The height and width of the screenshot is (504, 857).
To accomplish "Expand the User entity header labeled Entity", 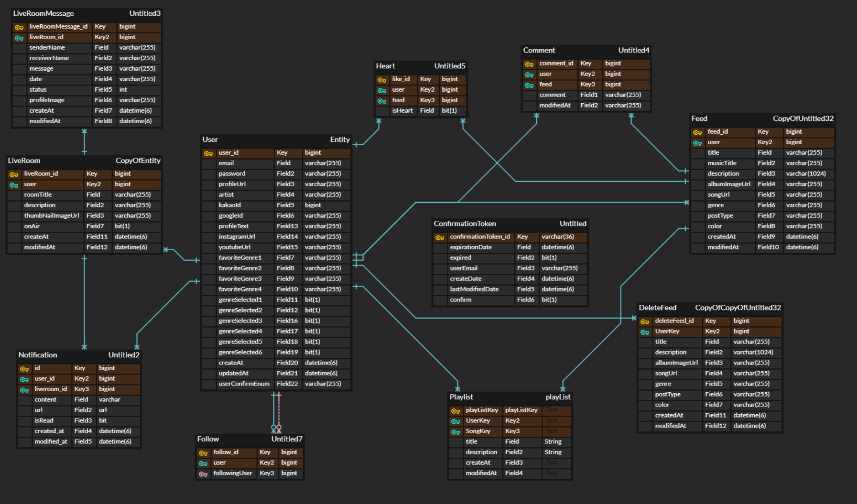I will tap(340, 140).
